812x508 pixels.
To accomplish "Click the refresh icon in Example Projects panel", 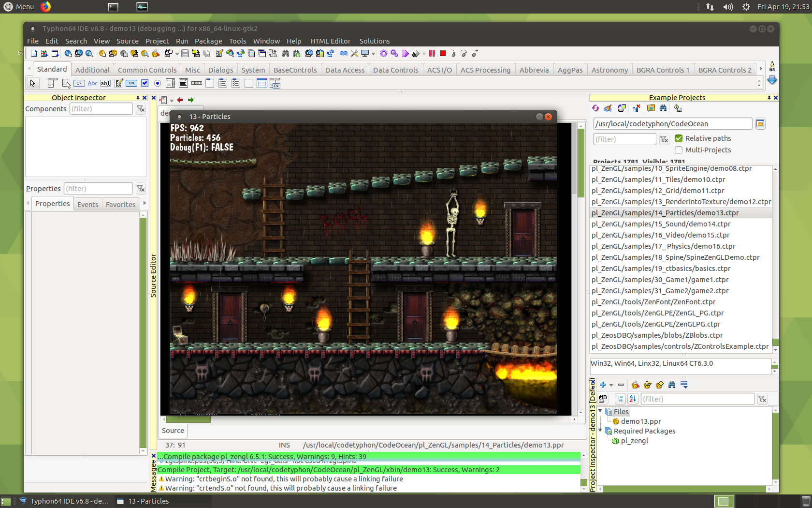I will (595, 108).
